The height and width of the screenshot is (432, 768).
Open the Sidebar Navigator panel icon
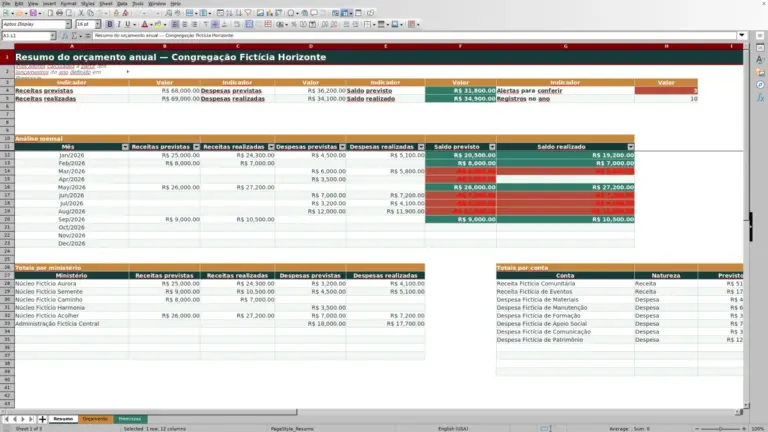click(760, 85)
